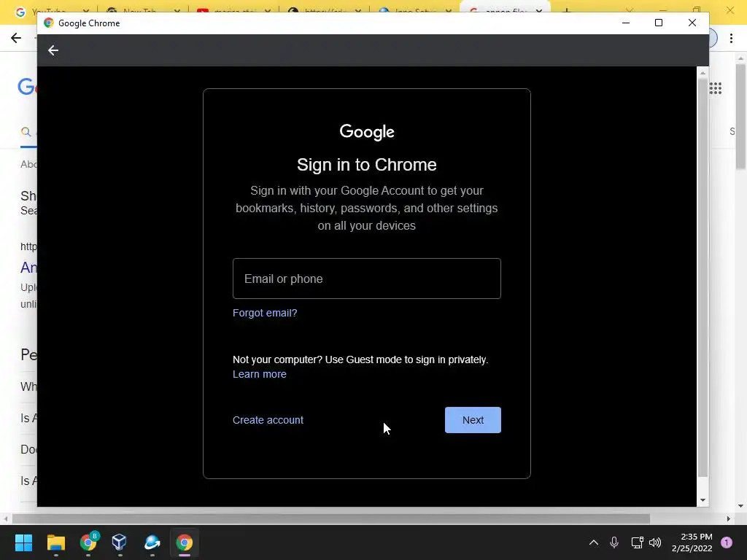Minimize the Google Chrome sign-in window
Image resolution: width=747 pixels, height=560 pixels.
click(x=626, y=23)
